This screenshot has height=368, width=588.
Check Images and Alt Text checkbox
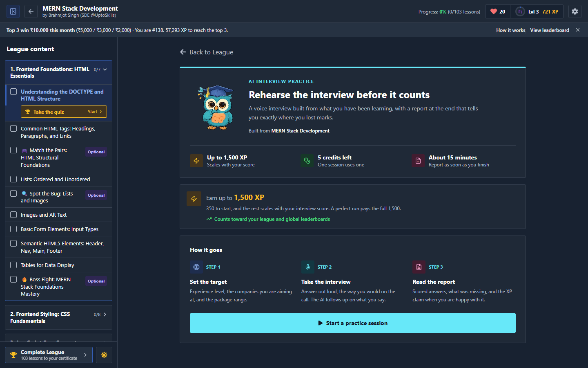[13, 215]
